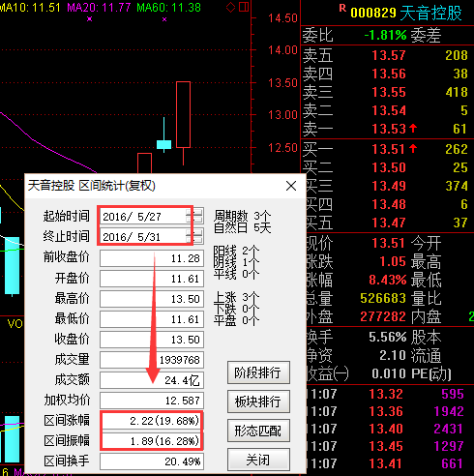This screenshot has width=474, height=476.
Task: Click the red up arrow beside 买一 price
Action: click(x=413, y=149)
